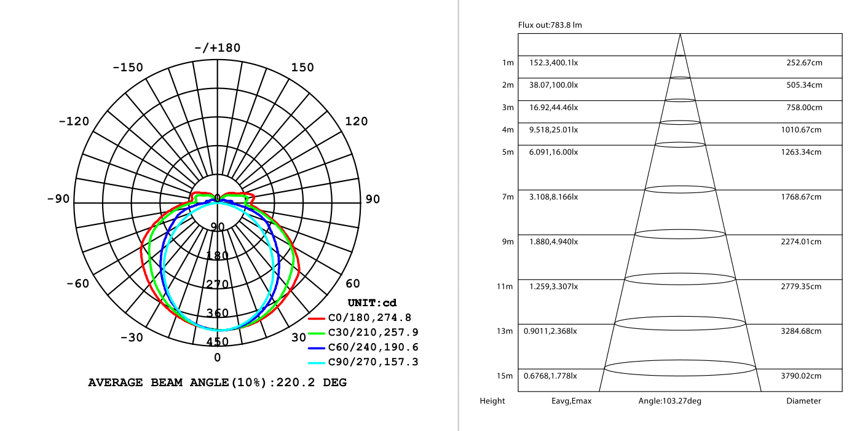Click the C30/210,257.9 legend entry
Screen dimensions: 868x431
363,333
